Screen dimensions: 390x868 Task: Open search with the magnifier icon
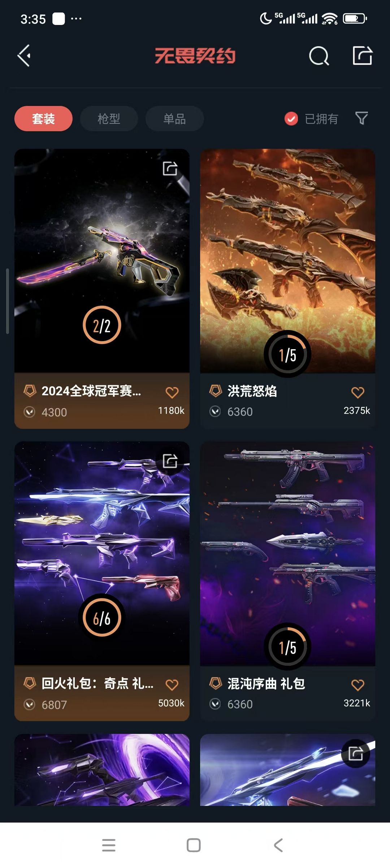click(319, 56)
